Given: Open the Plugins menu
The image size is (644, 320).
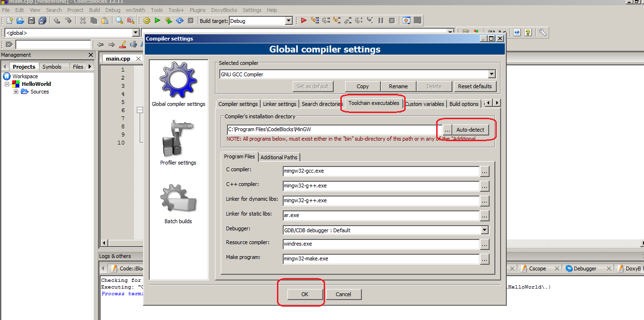Looking at the screenshot, I should tap(197, 10).
